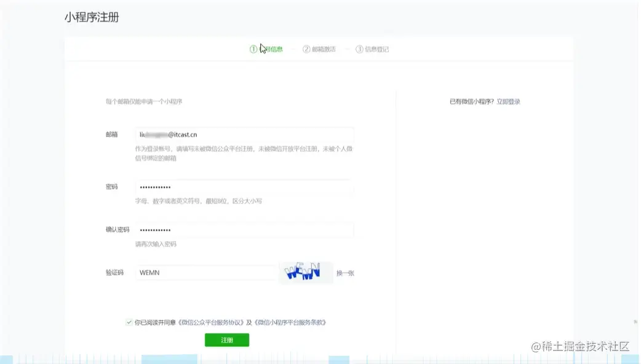Click the 邮箱 field label
641x364 pixels.
coord(111,135)
